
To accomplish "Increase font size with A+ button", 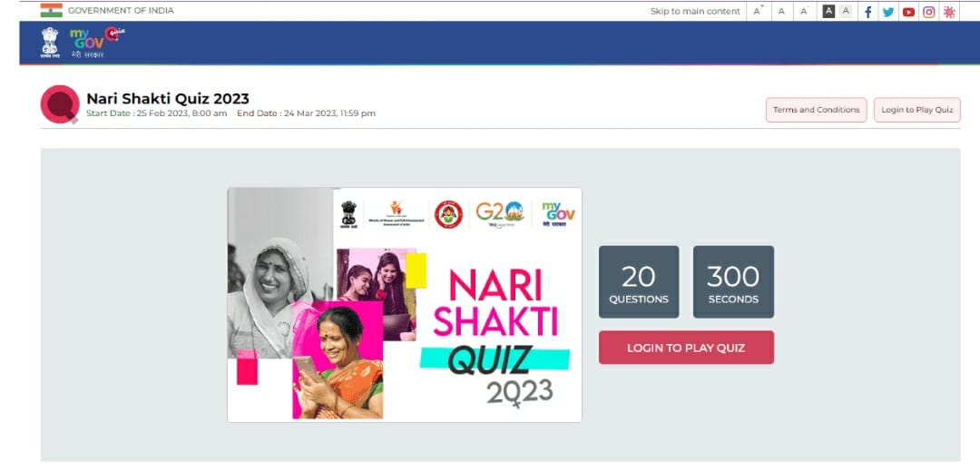I will point(758,11).
